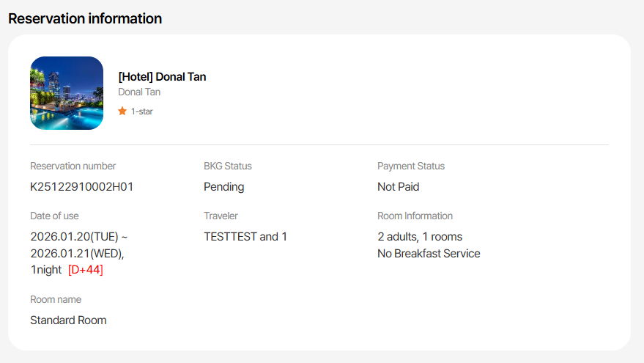Click the Pending booking status value

coord(223,187)
